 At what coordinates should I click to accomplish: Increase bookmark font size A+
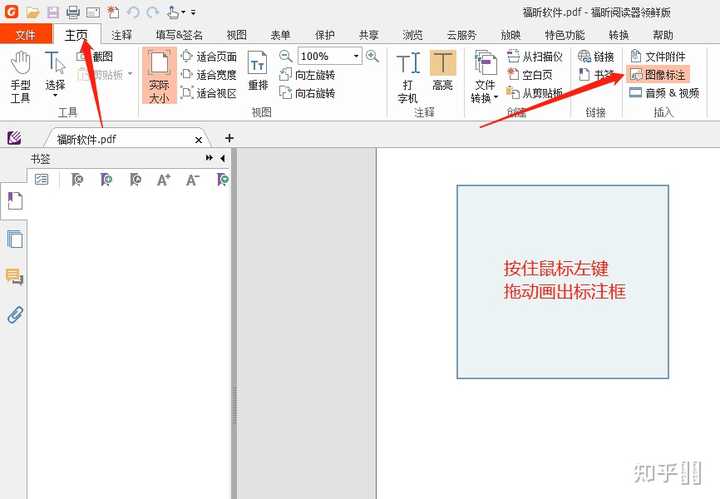coord(163,179)
